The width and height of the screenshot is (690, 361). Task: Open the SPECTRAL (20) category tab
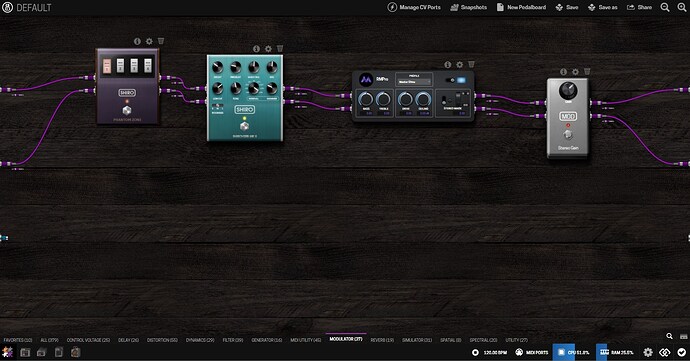pos(483,340)
